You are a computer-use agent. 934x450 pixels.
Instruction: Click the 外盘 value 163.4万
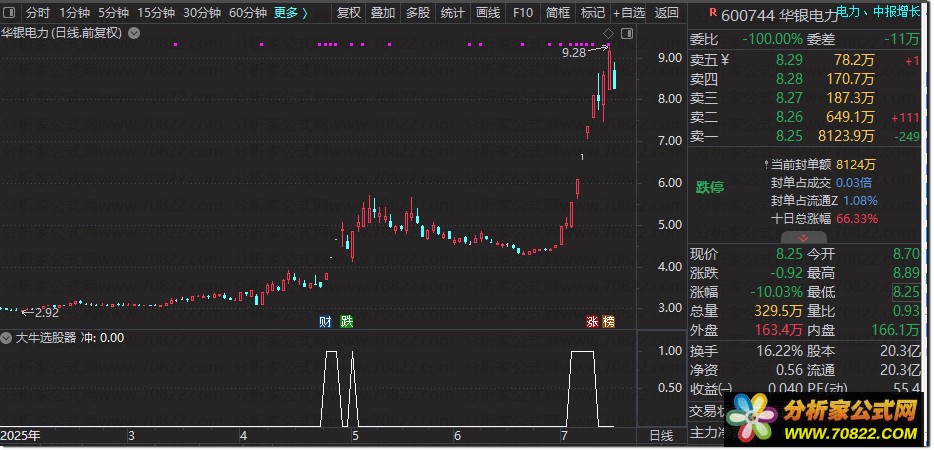780,330
